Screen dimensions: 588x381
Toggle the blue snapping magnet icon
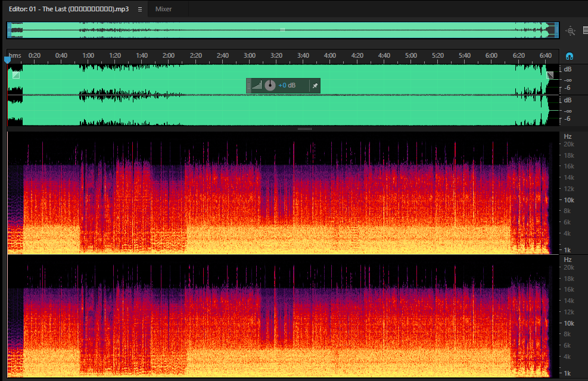(570, 56)
